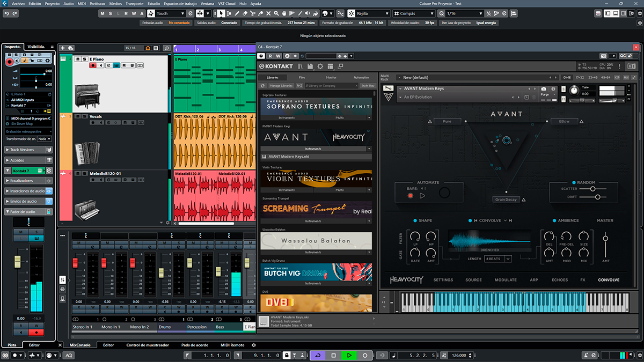Select the Erase tool in toolbar
The width and height of the screenshot is (644, 362).
click(x=245, y=13)
